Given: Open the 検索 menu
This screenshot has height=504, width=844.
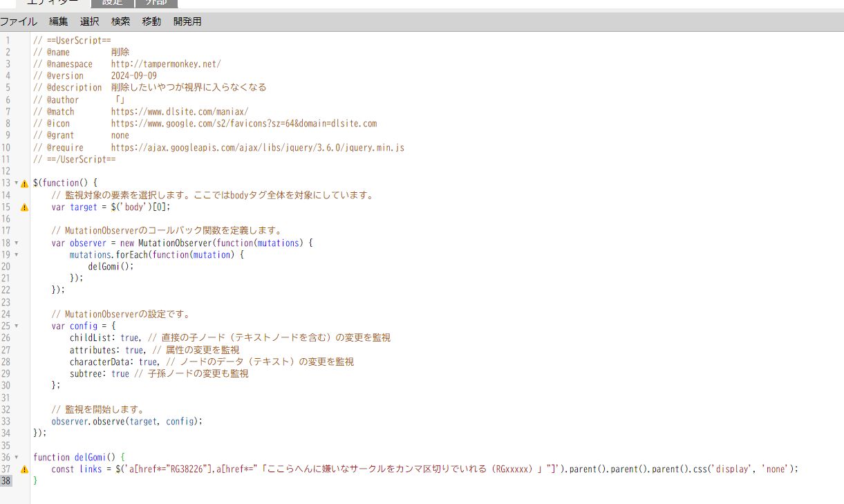Looking at the screenshot, I should pyautogui.click(x=120, y=21).
